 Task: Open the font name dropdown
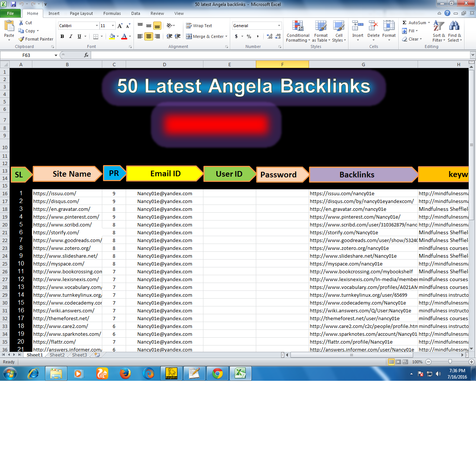97,25
